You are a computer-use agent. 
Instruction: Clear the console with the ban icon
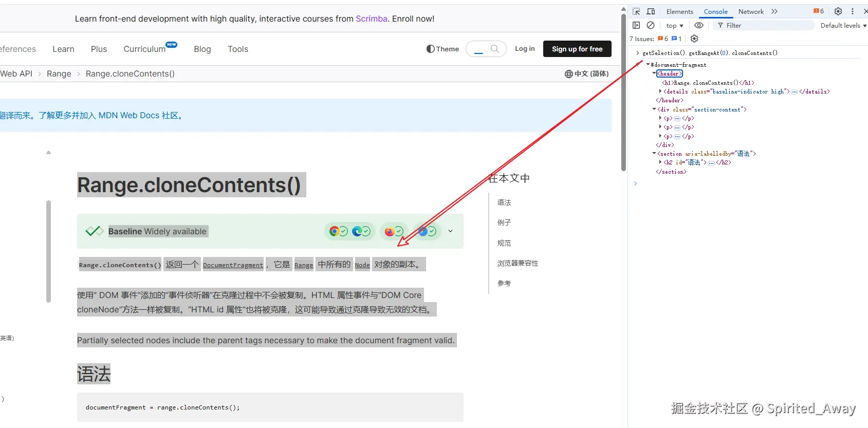651,25
